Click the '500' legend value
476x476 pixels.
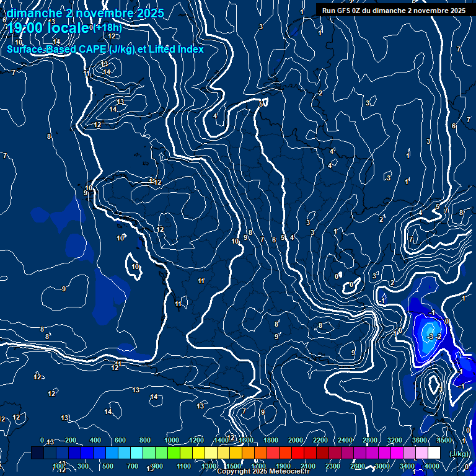click(x=107, y=466)
